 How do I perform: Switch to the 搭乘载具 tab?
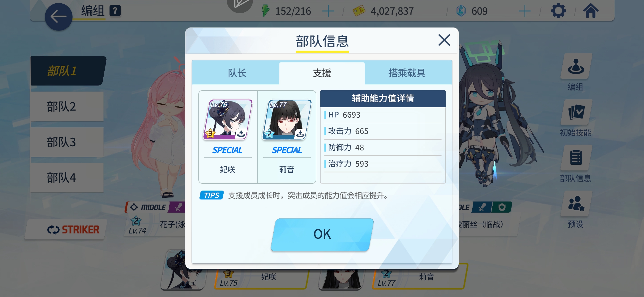(407, 73)
